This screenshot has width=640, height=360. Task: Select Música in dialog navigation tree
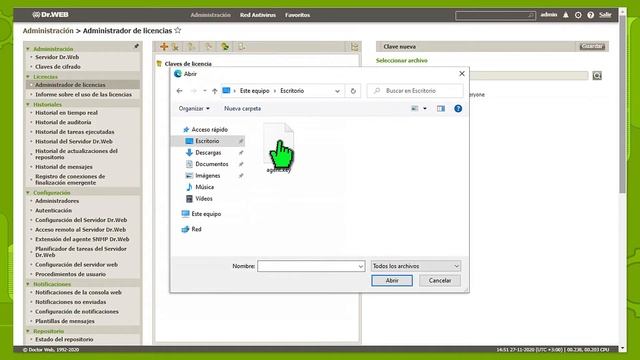tap(204, 187)
